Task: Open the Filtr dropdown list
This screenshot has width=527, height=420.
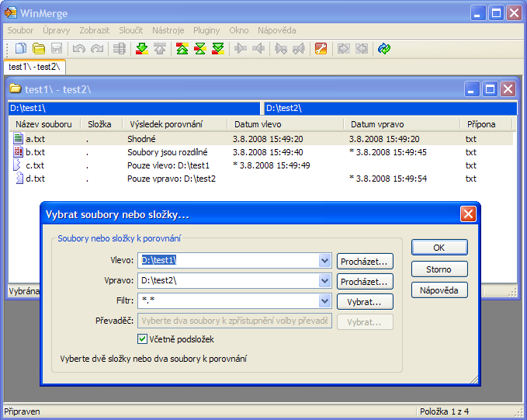Action: tap(324, 301)
